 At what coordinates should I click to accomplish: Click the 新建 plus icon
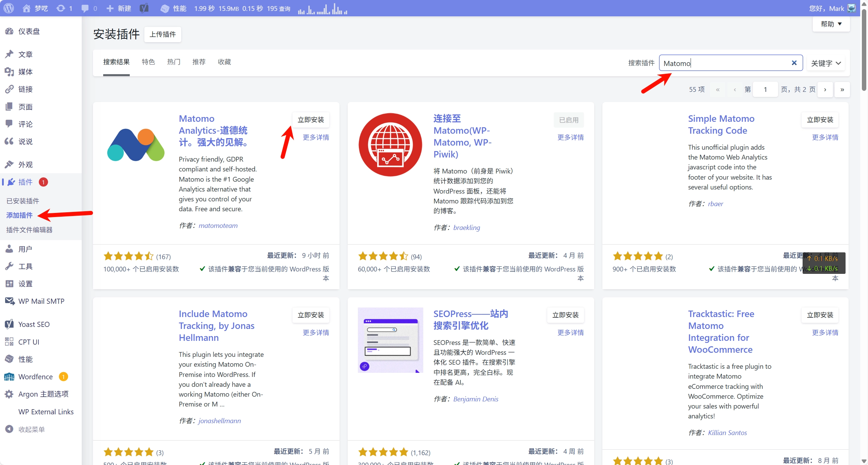coord(119,8)
